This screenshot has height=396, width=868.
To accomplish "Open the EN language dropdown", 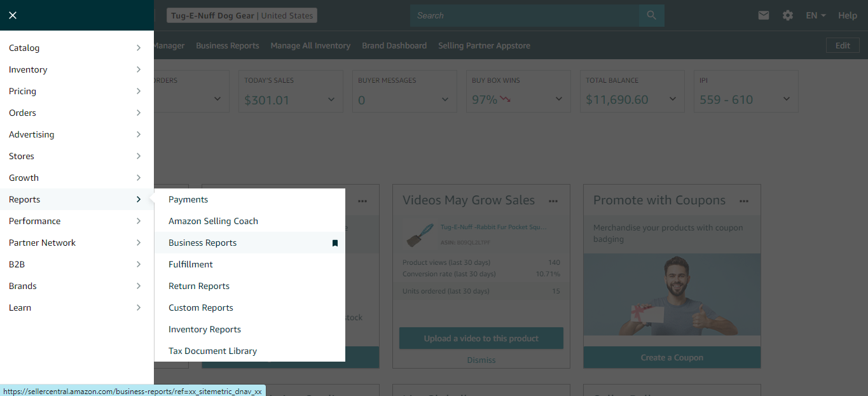I will coord(815,15).
